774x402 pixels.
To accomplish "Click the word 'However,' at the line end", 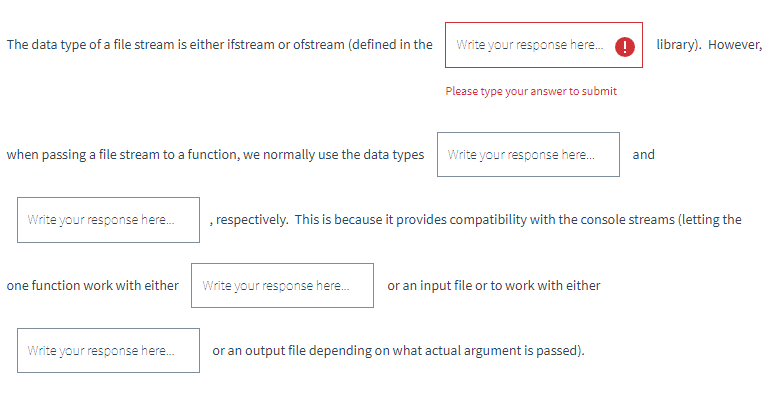I will click(x=735, y=45).
